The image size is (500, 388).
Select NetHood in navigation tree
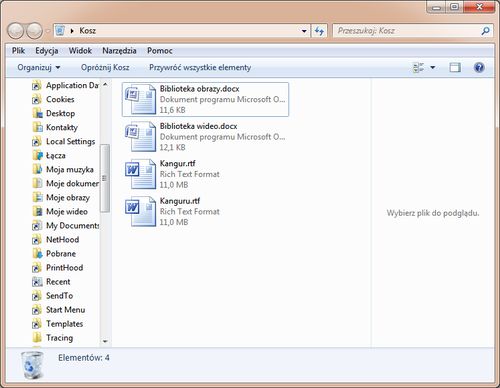[x=62, y=240]
